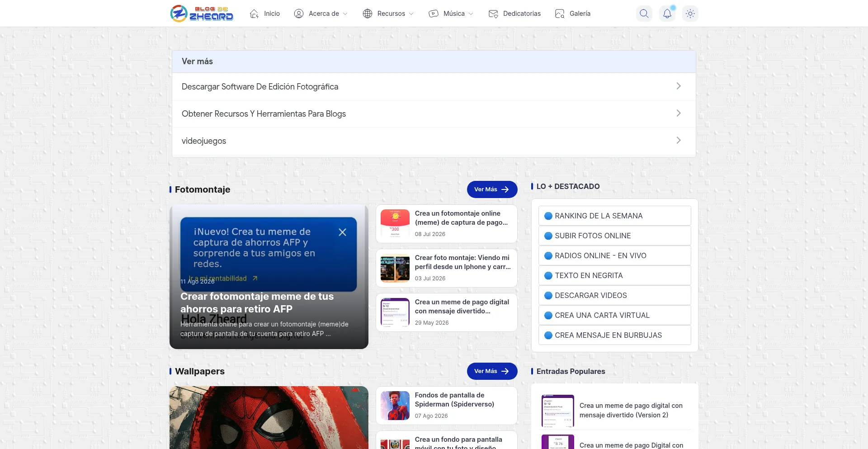Open Fondos de pantalla de Spiderman post
Viewport: 868px width, 449px height.
click(x=454, y=400)
